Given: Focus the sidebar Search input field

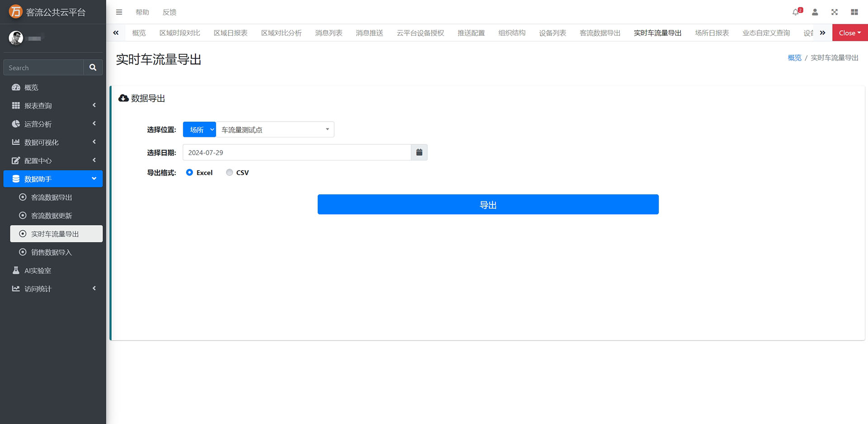Looking at the screenshot, I should click(x=43, y=67).
